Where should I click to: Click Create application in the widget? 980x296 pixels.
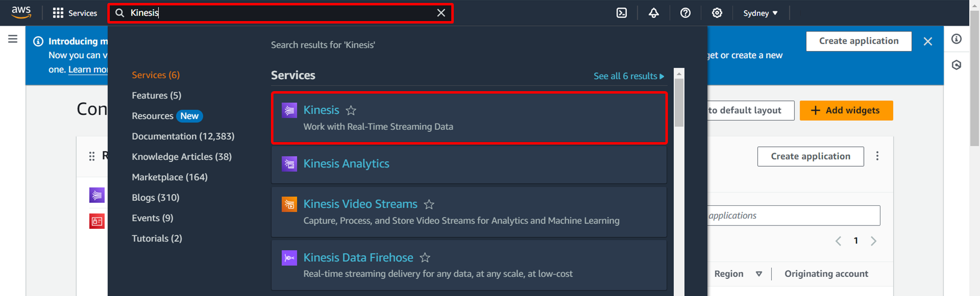810,156
